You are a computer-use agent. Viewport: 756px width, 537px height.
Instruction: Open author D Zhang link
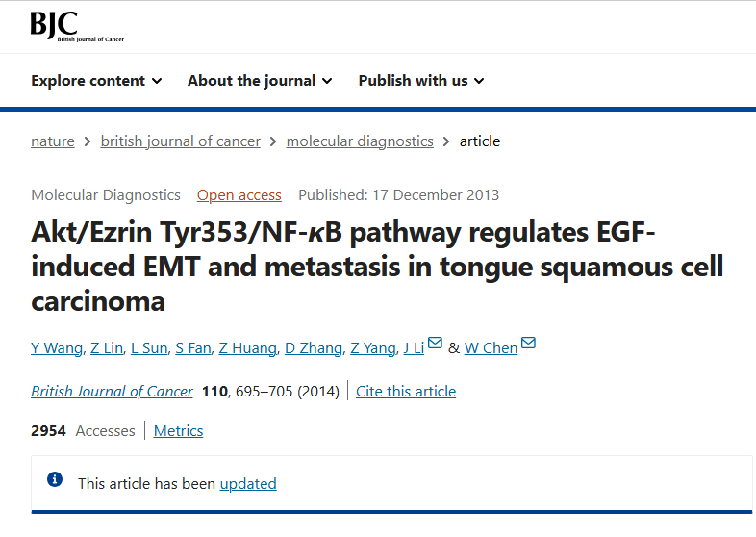pyautogui.click(x=314, y=347)
